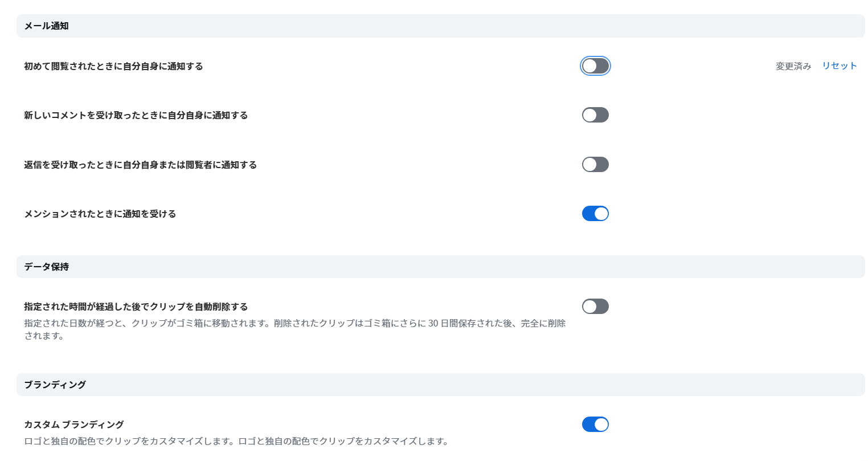The height and width of the screenshot is (461, 868).
Task: Click the メンションされたときに通知を受ける label
Action: 100,214
